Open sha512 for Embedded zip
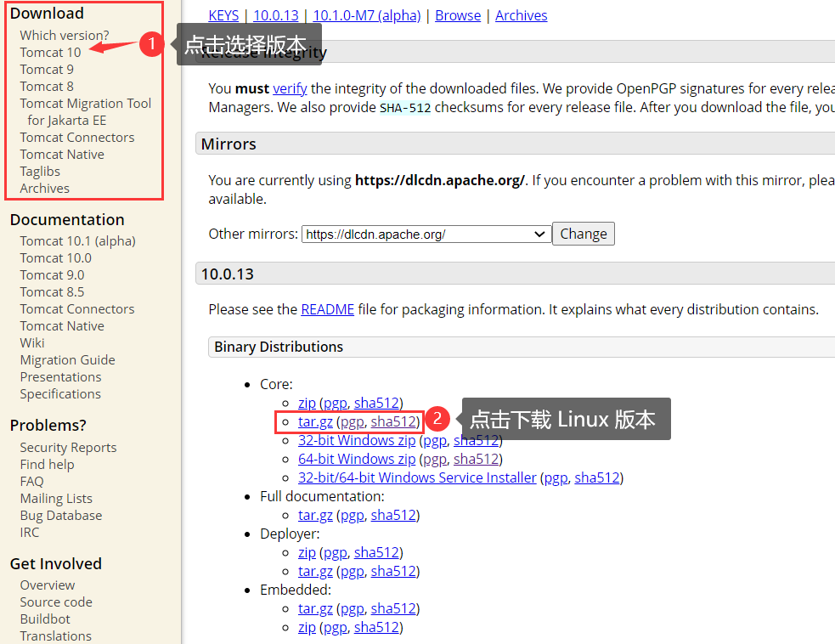Screen dimensions: 835x644 tap(376, 627)
